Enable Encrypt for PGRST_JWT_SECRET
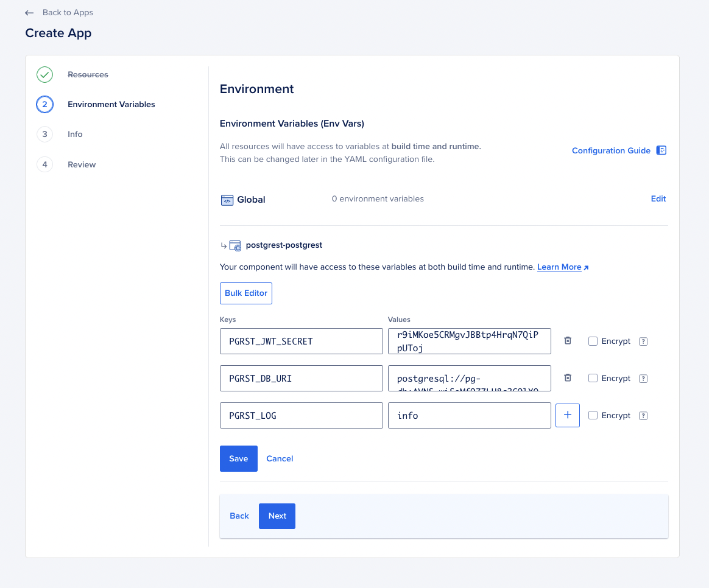Screen dimensions: 709x588 click(x=593, y=341)
